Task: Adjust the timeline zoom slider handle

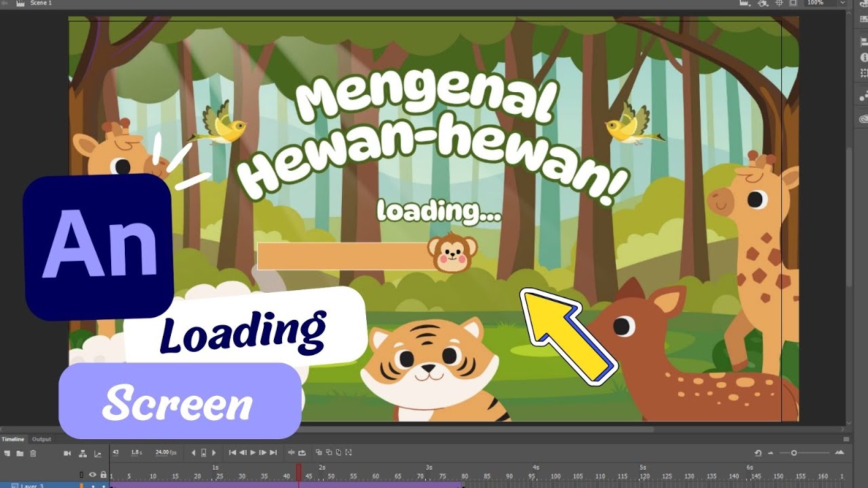Action: click(794, 453)
